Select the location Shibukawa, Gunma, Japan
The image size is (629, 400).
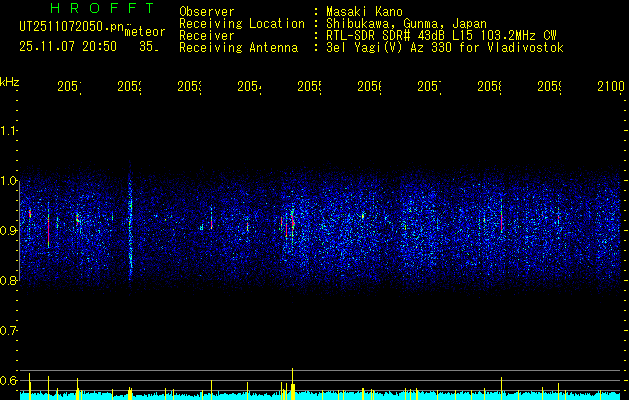point(406,24)
